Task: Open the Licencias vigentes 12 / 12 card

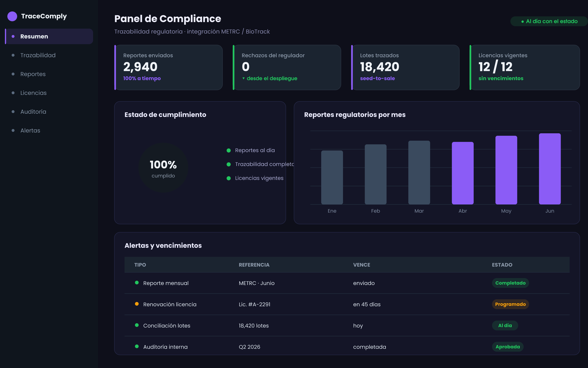Action: [525, 67]
